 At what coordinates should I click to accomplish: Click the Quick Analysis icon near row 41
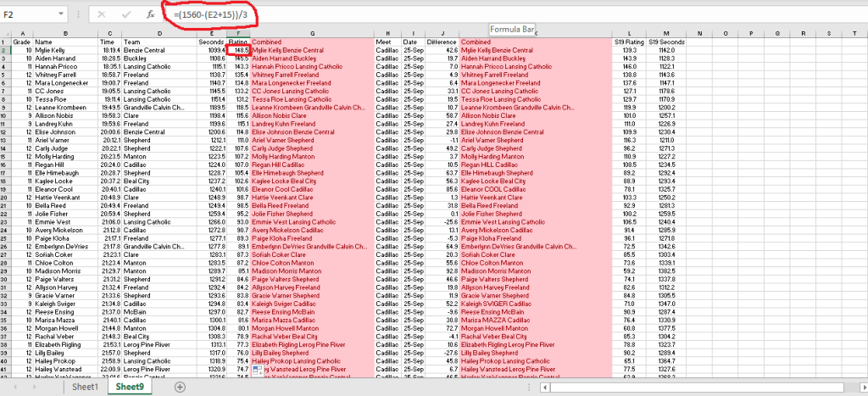pos(255,370)
